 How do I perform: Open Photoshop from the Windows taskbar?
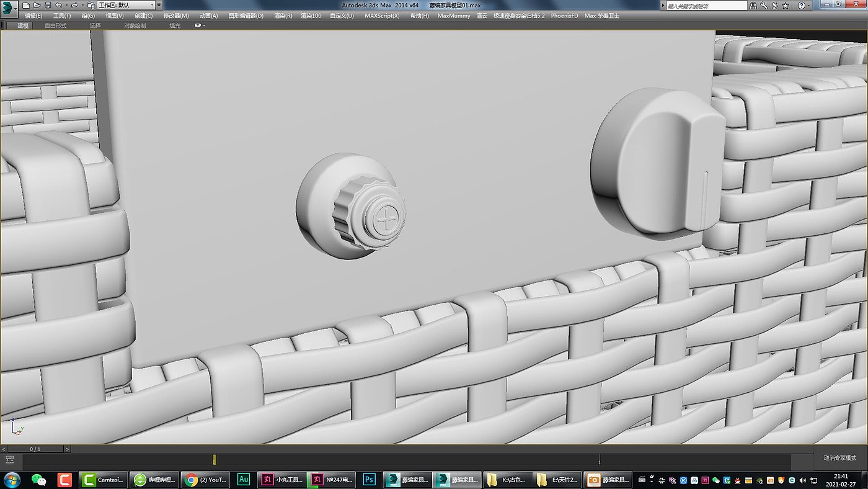coord(369,480)
